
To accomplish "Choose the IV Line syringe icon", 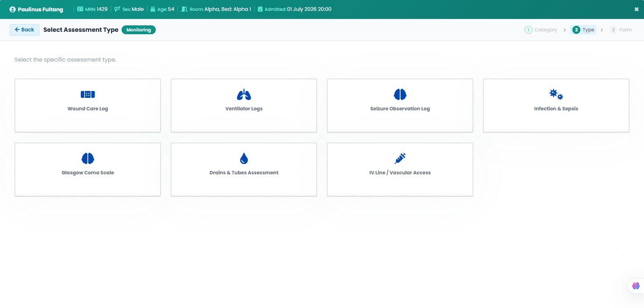I will click(x=400, y=159).
